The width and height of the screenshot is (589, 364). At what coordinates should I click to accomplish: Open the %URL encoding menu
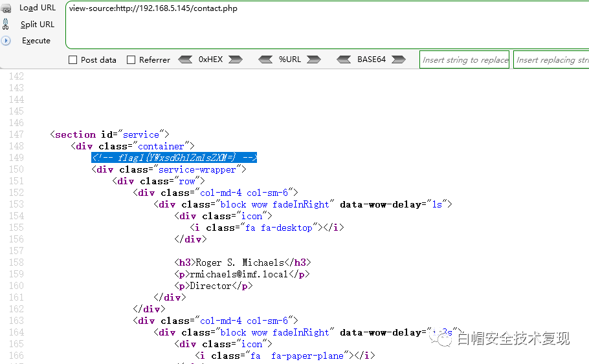click(289, 59)
